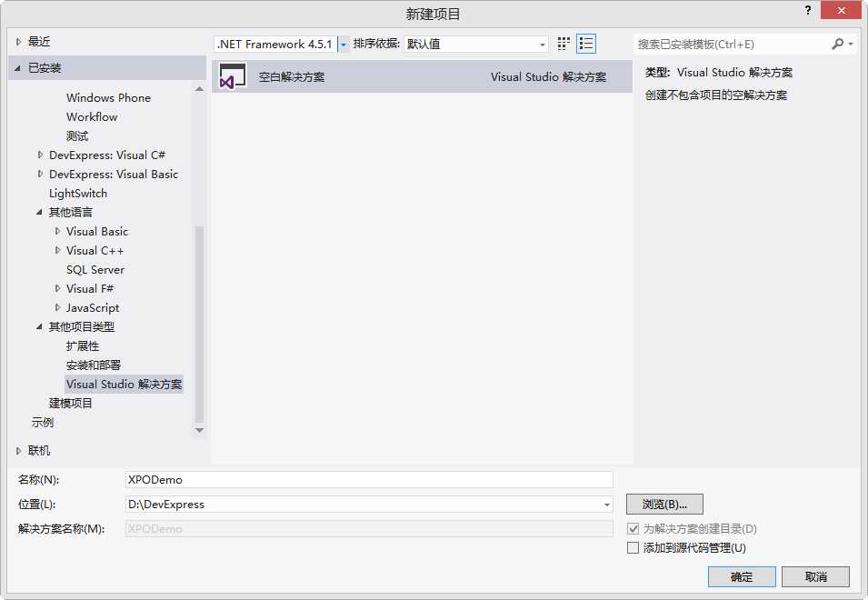The image size is (868, 600).
Task: Uncheck 为解决方案创建目录 checkbox
Action: [x=633, y=529]
